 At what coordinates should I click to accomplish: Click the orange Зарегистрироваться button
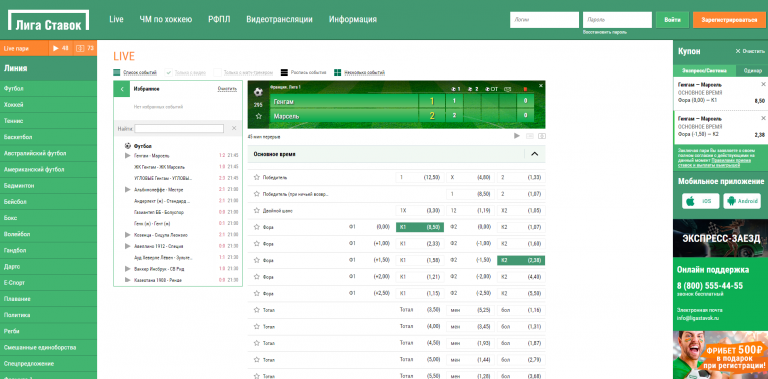pos(729,20)
